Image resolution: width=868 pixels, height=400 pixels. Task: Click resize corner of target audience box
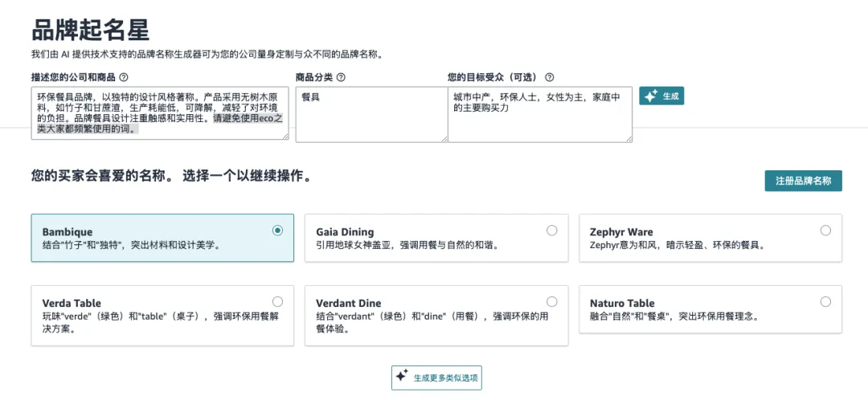coord(628,139)
